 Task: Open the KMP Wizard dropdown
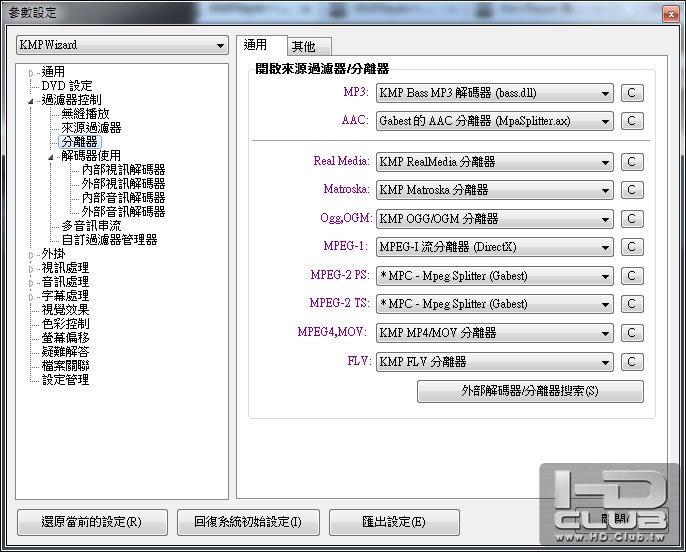122,45
